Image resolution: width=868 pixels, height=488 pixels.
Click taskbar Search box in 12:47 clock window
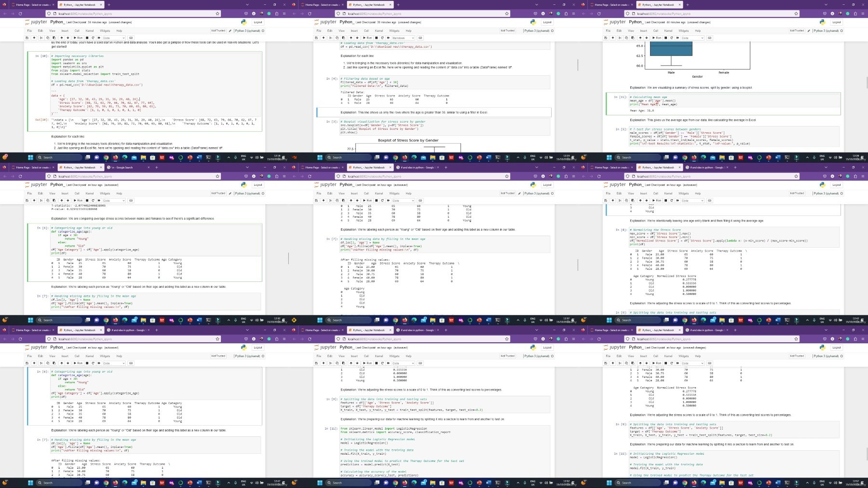59,483
